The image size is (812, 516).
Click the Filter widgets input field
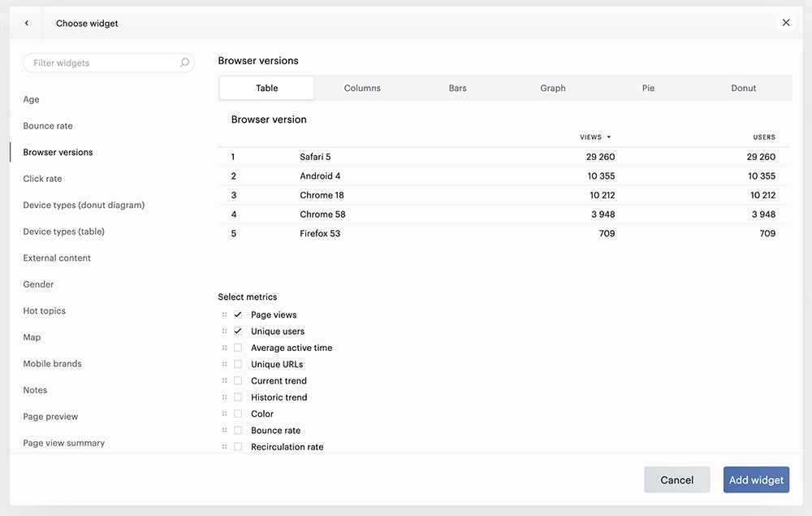pos(109,63)
